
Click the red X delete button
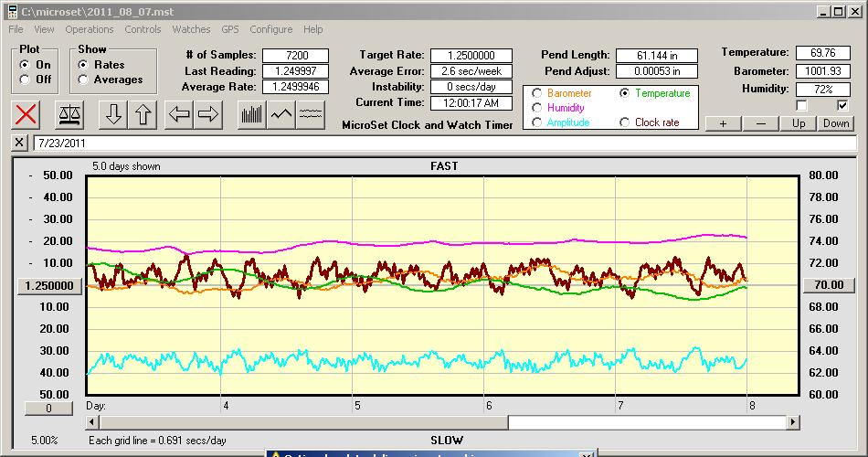(26, 114)
